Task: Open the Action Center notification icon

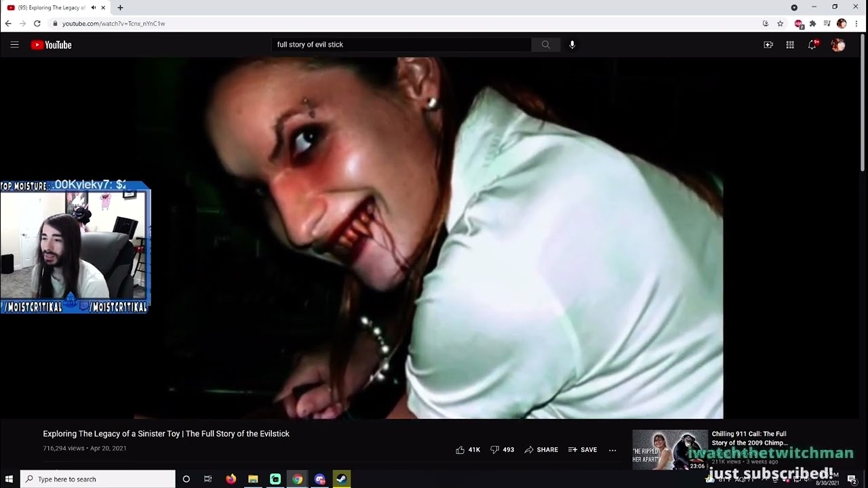Action: click(852, 479)
